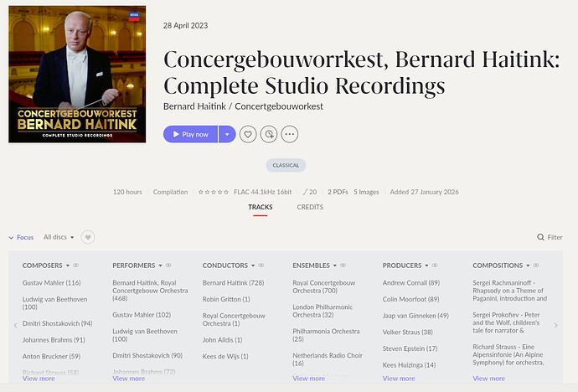578x392 pixels.
Task: Toggle the heart filter next to All discs
Action: coord(88,237)
